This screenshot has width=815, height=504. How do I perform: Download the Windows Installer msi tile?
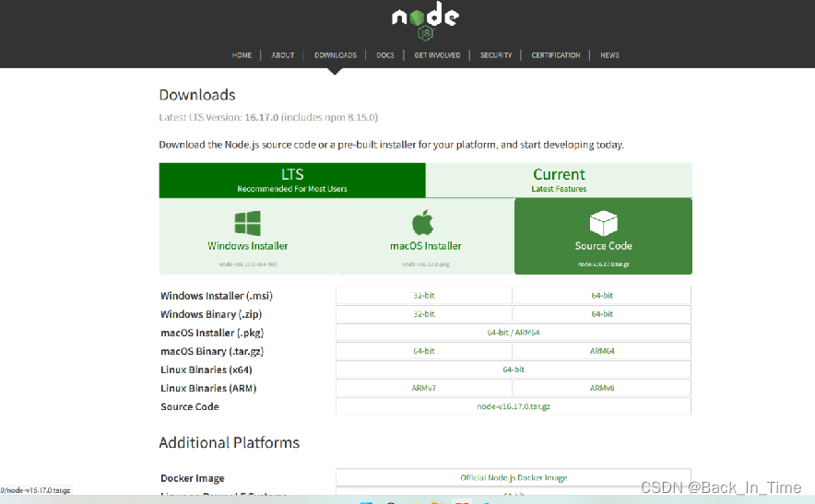(x=248, y=237)
